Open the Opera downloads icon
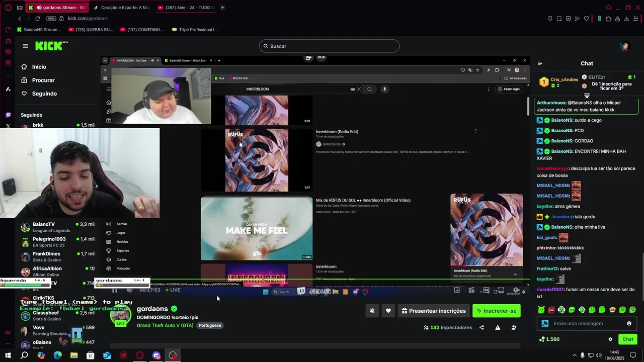The width and height of the screenshot is (644, 362). tap(626, 19)
